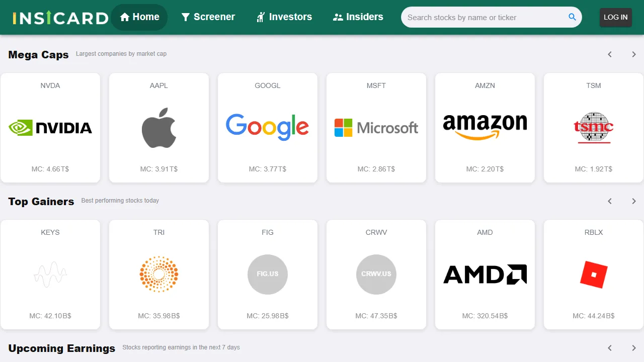Advance Upcoming Earnings with the right chevron
644x362 pixels.
coord(633,347)
